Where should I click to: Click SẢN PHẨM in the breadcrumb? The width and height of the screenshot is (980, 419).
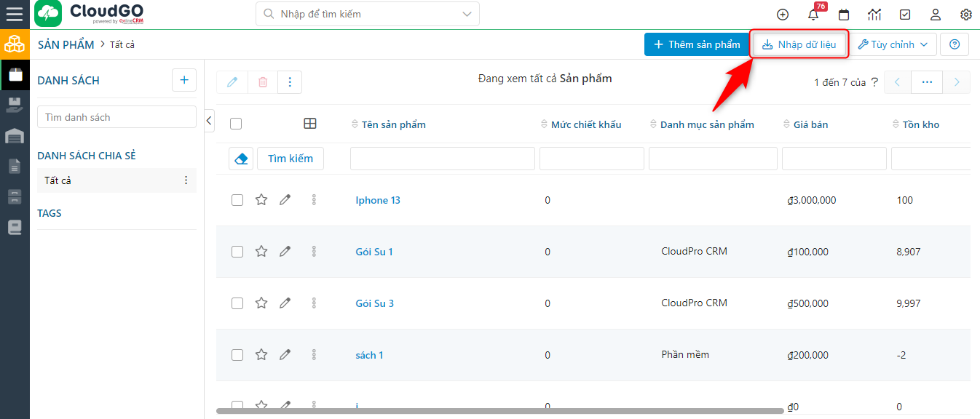[66, 44]
